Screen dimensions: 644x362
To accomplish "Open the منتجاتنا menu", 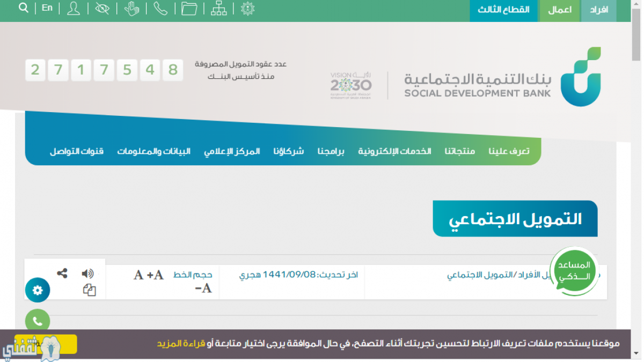I will coord(459,151).
